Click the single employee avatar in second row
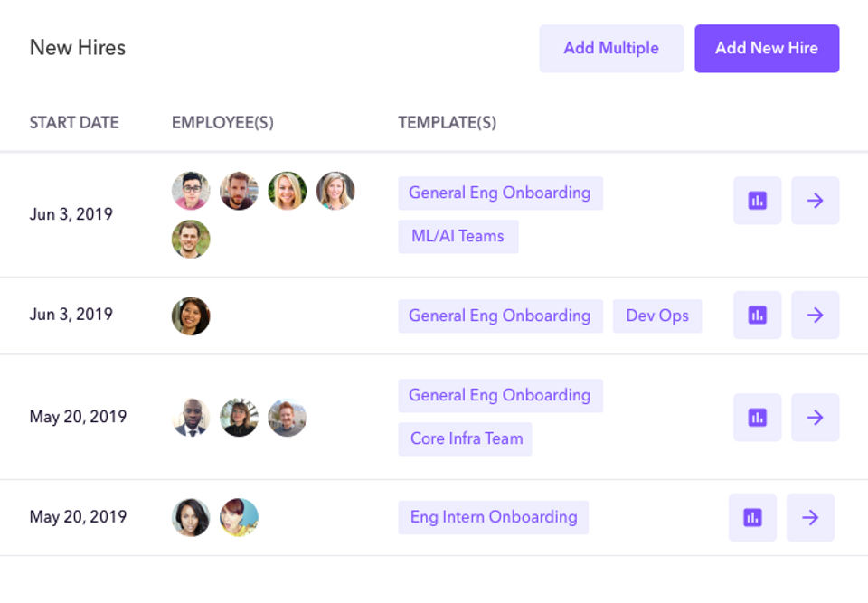Image resolution: width=868 pixels, height=603 pixels. coord(191,316)
